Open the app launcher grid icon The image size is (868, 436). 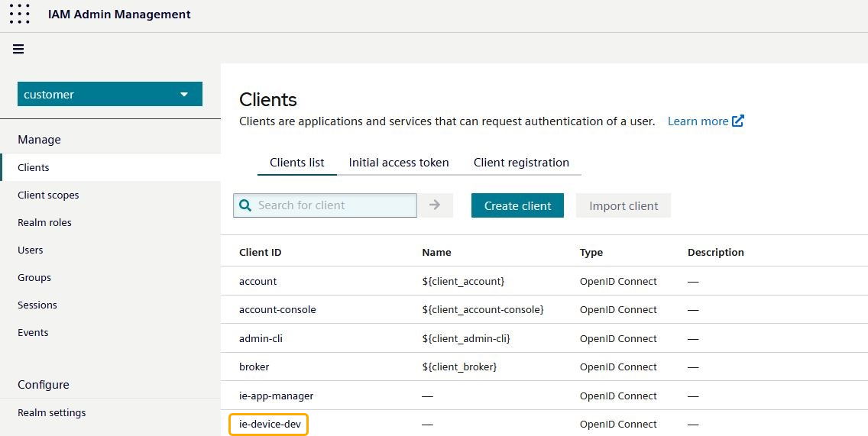point(20,15)
